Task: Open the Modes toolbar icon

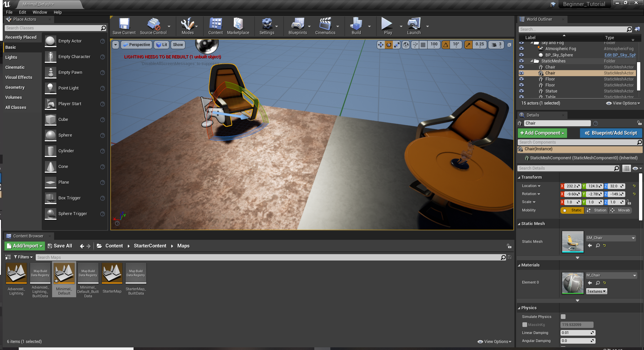Action: pos(187,26)
